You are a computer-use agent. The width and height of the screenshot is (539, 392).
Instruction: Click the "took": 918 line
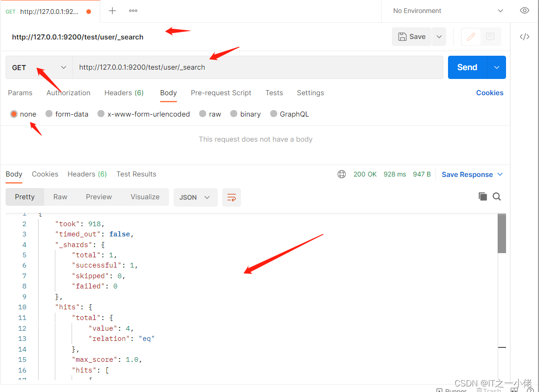[x=80, y=224]
